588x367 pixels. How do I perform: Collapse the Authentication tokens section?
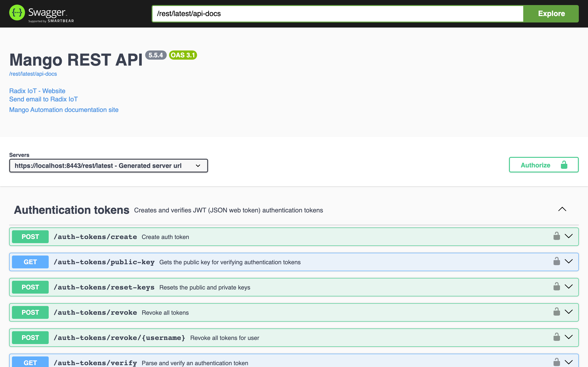562,209
